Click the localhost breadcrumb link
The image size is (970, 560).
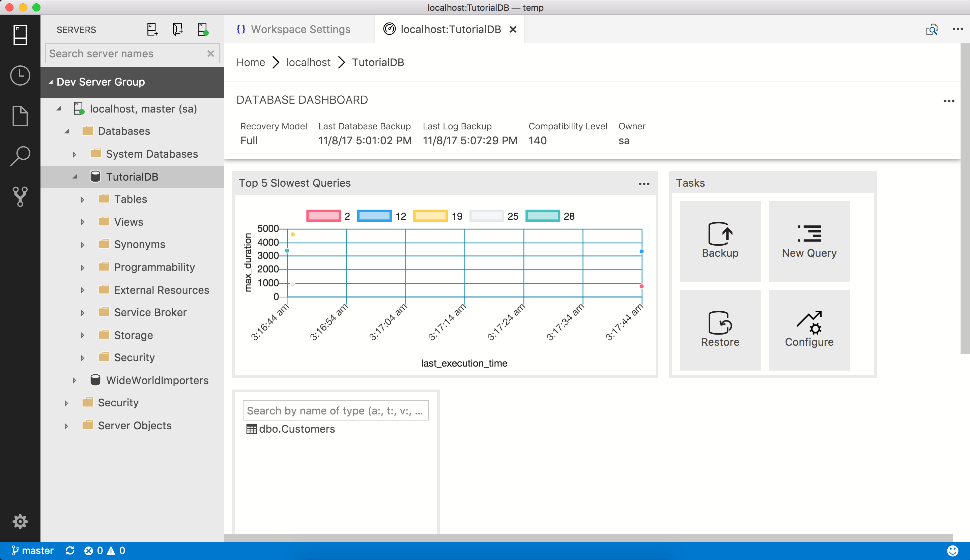point(308,62)
